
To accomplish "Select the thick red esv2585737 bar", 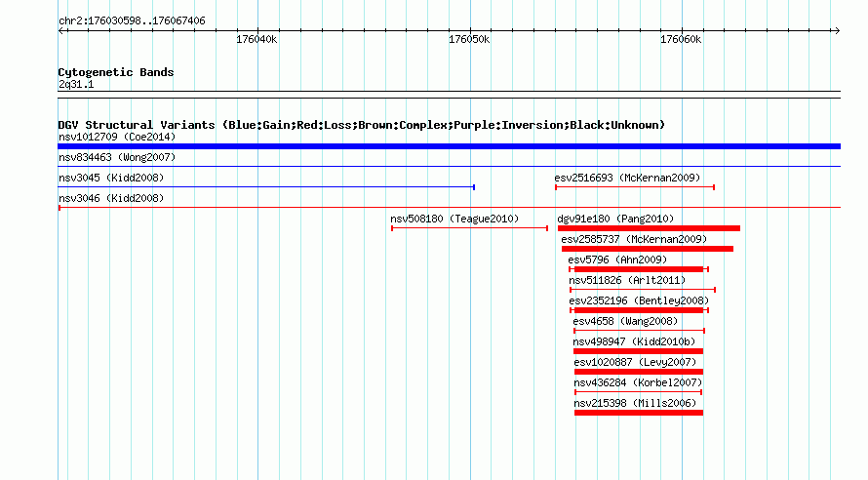I will point(648,249).
